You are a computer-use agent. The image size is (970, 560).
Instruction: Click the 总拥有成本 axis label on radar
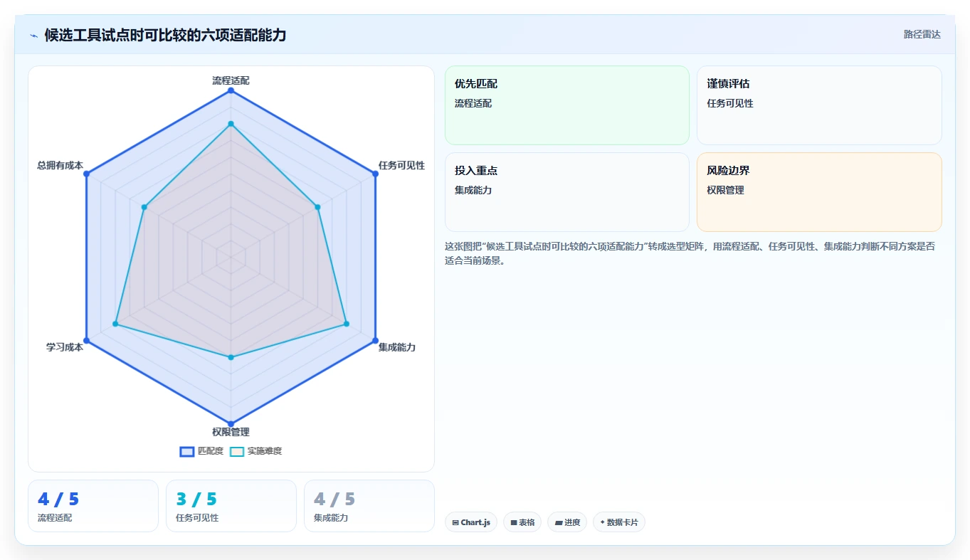click(60, 165)
